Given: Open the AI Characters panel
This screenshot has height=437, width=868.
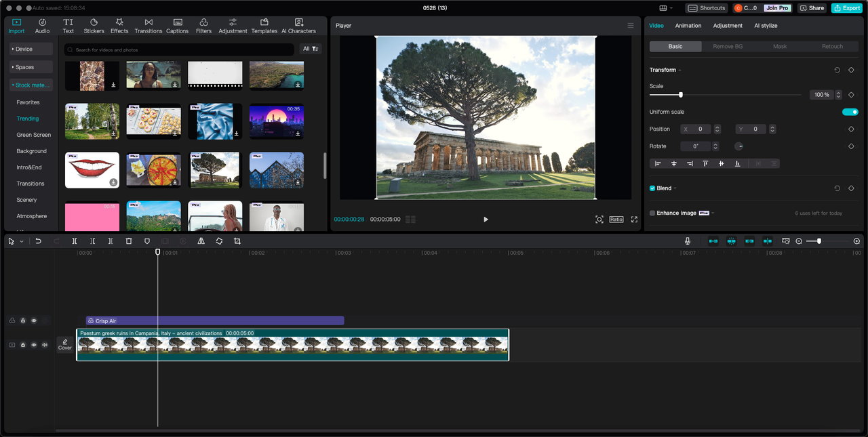Looking at the screenshot, I should (299, 26).
